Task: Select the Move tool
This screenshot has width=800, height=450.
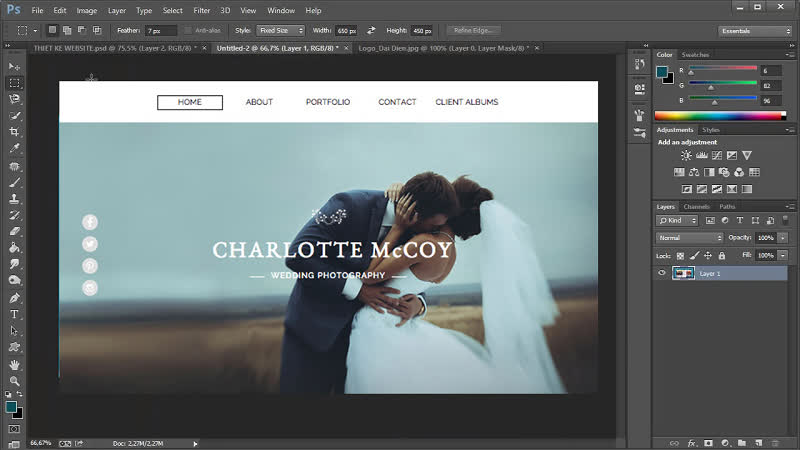Action: (14, 67)
